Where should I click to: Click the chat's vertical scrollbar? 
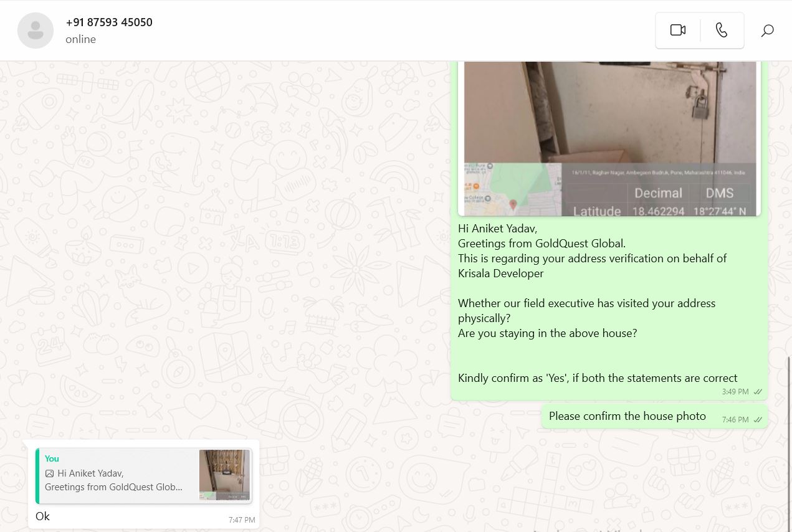point(789,436)
